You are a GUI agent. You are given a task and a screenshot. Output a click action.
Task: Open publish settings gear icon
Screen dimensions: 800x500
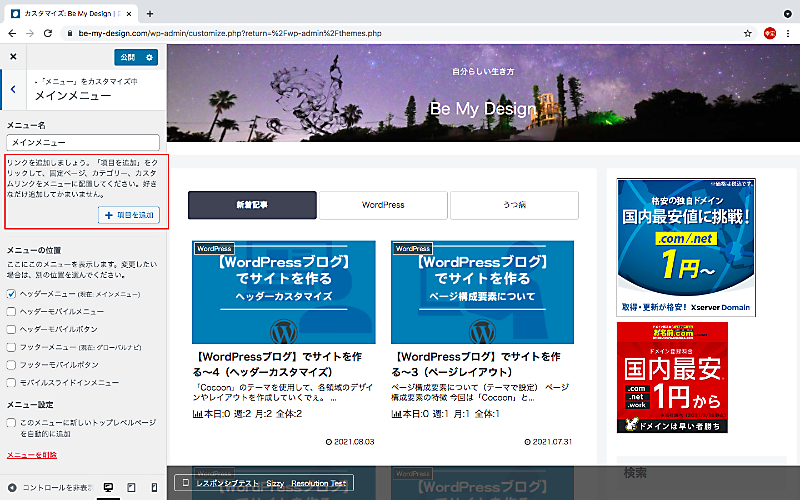(x=149, y=57)
